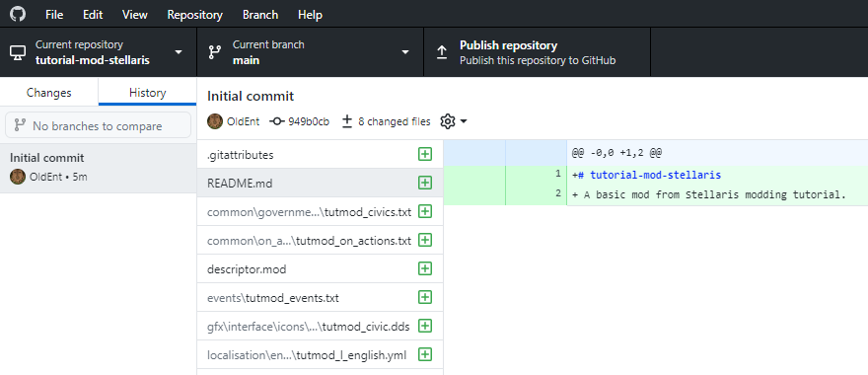Click added icon next to tutmod_events.txt

click(x=424, y=297)
